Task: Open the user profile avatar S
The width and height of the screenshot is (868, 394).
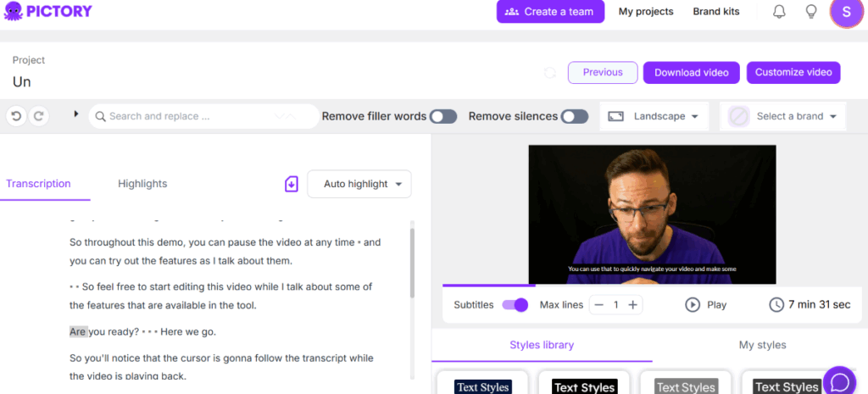Action: point(845,13)
